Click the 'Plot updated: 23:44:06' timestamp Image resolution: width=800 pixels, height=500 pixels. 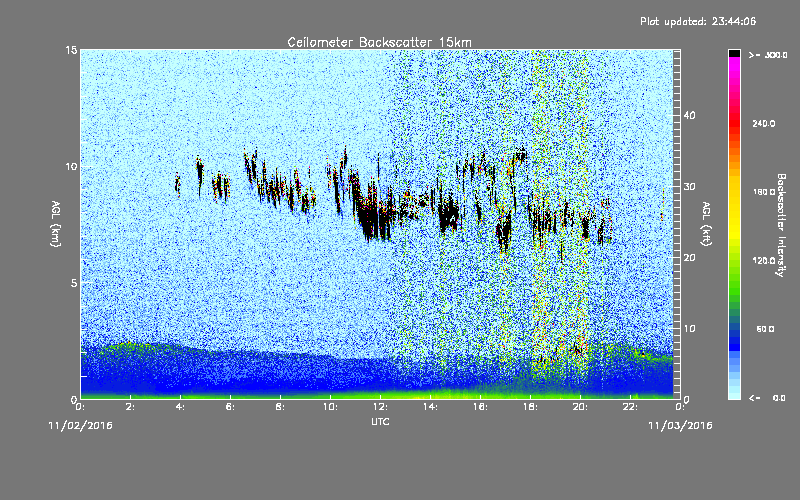click(698, 21)
